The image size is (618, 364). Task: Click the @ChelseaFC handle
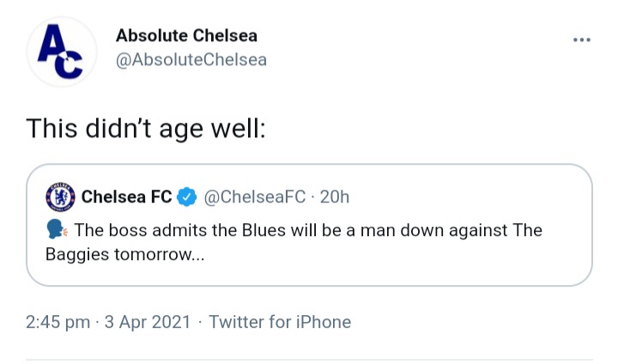tap(255, 197)
